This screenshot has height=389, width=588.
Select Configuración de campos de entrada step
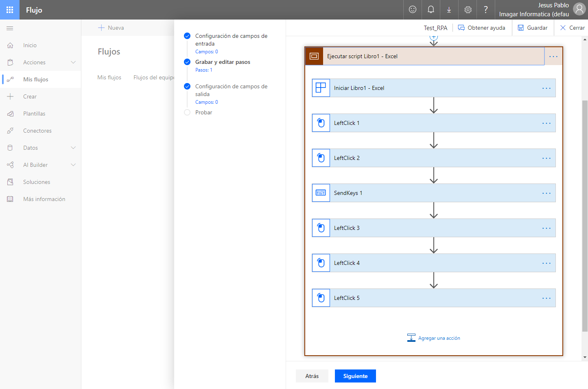[x=231, y=40]
